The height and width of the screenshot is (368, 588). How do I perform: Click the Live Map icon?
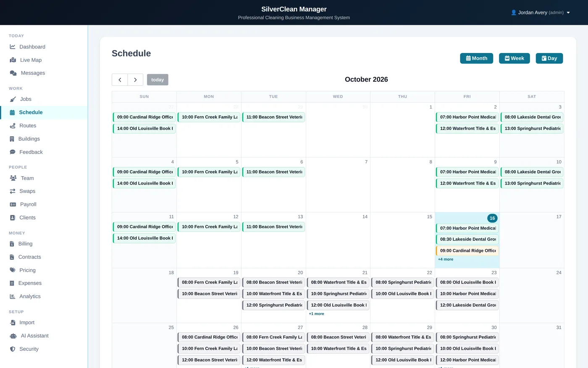point(13,60)
